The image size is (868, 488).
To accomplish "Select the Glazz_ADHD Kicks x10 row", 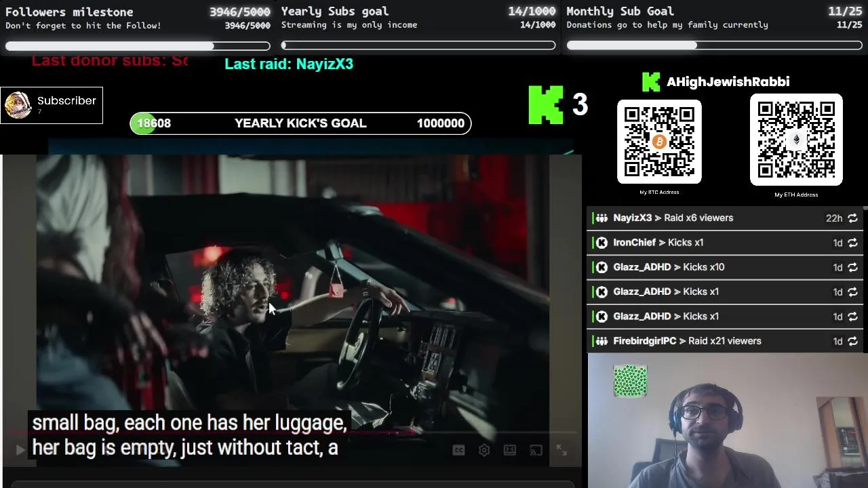I will (x=724, y=267).
